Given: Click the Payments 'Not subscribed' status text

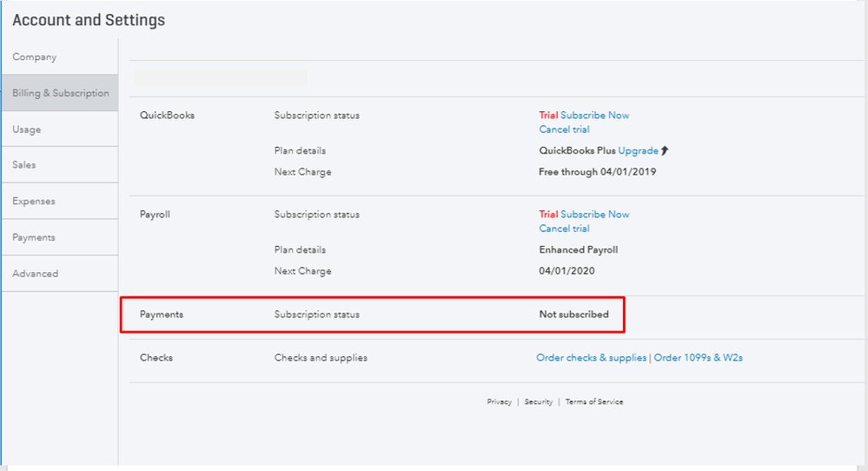Looking at the screenshot, I should tap(573, 315).
